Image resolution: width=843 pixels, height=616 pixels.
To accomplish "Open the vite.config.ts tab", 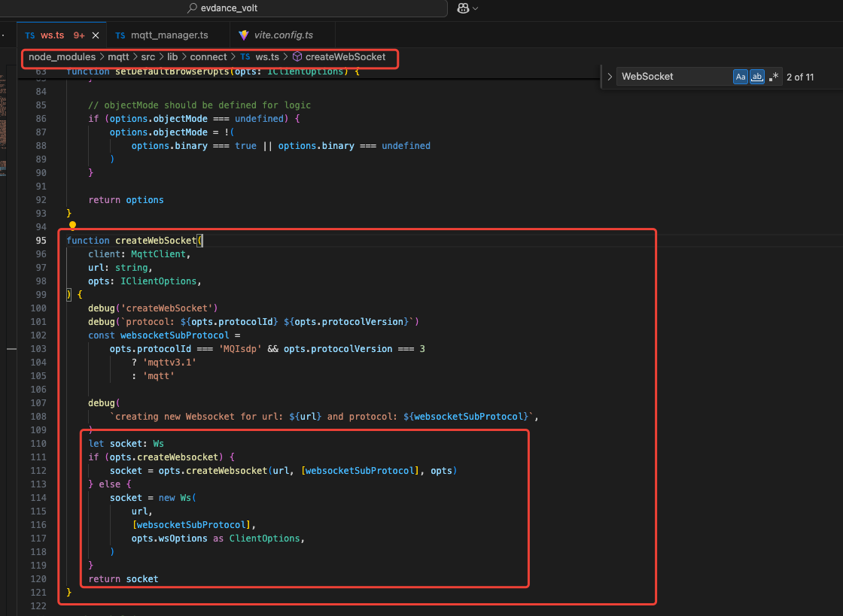I will click(x=283, y=35).
